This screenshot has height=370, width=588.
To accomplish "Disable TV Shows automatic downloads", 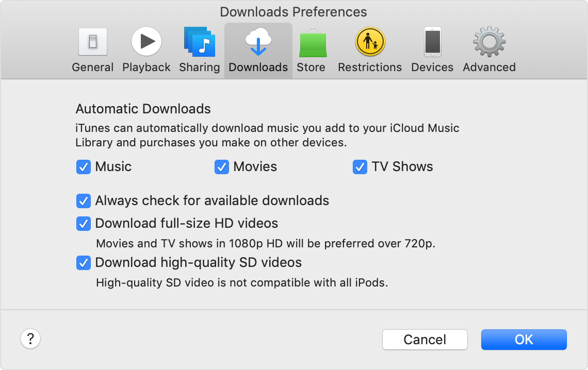I will [x=360, y=167].
